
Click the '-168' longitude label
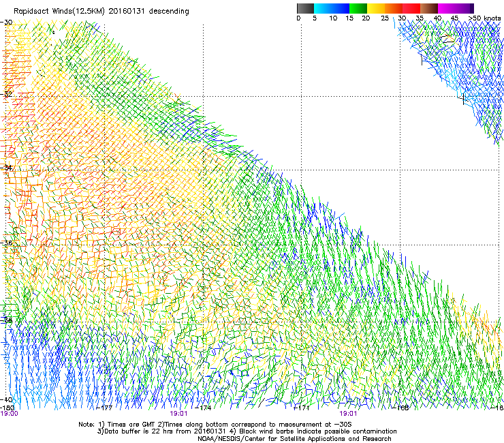[x=400, y=408]
